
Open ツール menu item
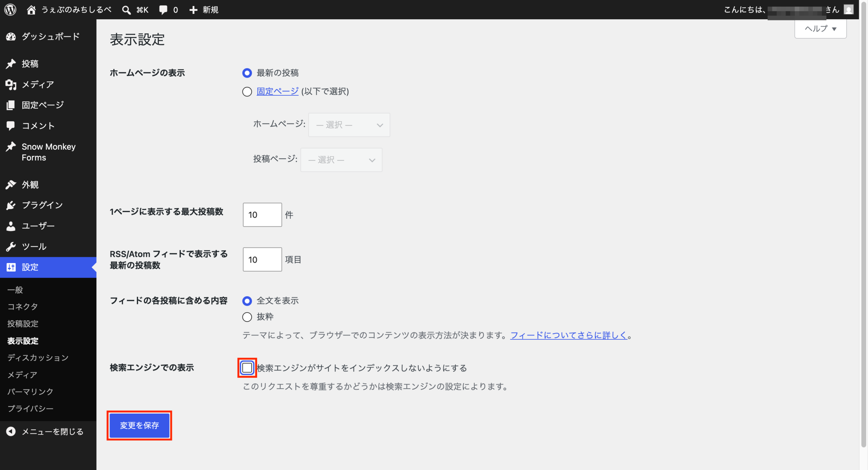48,247
